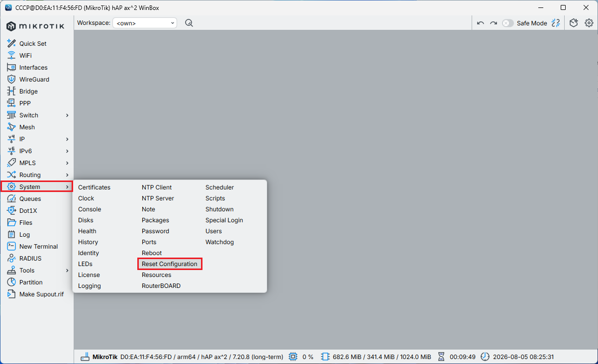Viewport: 598px width, 364px height.
Task: Open Special Login from System menu
Action: point(224,220)
